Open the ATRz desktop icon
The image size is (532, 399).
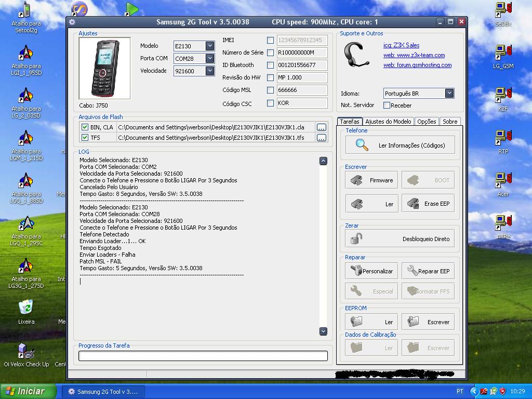pos(503,228)
